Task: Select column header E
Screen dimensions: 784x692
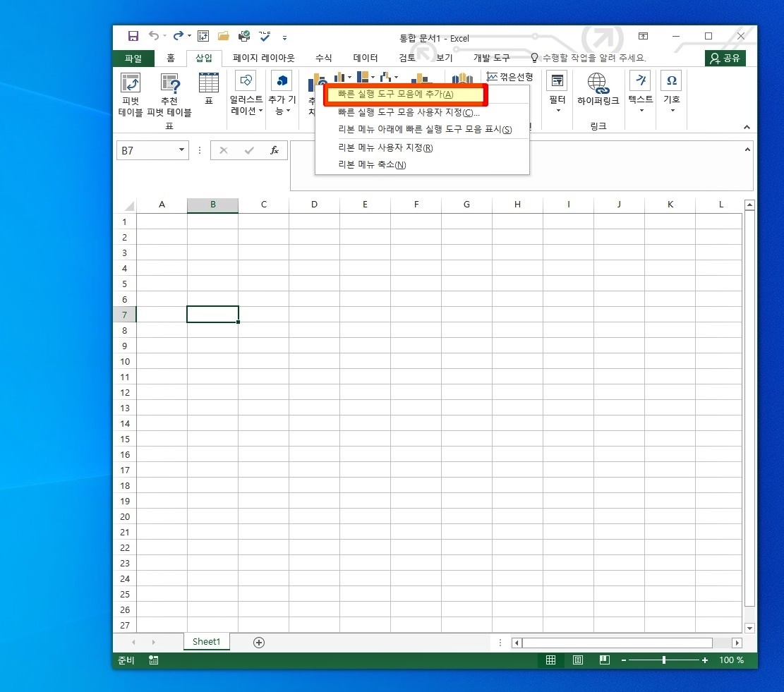Action: [x=365, y=205]
